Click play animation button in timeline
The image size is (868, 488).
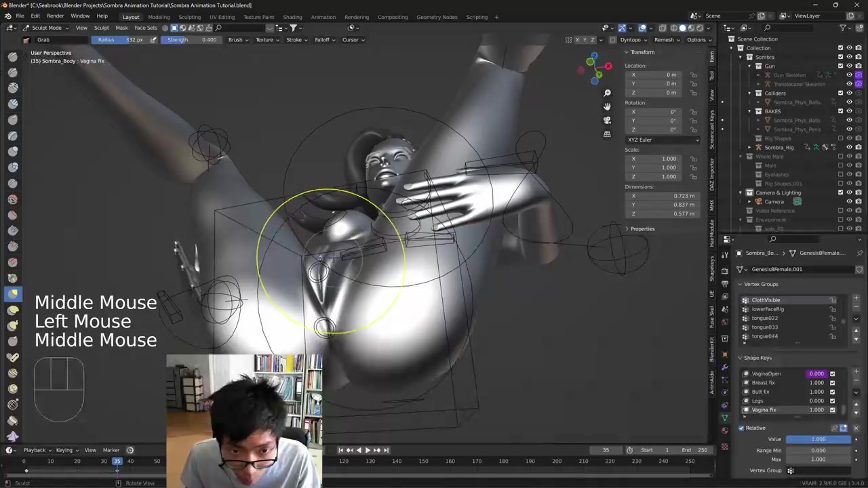(368, 450)
